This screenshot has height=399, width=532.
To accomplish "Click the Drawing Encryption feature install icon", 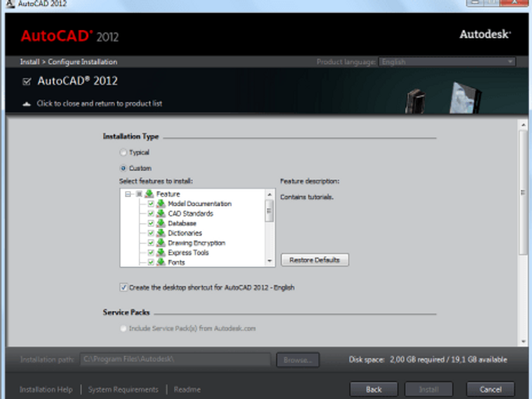I will (161, 243).
